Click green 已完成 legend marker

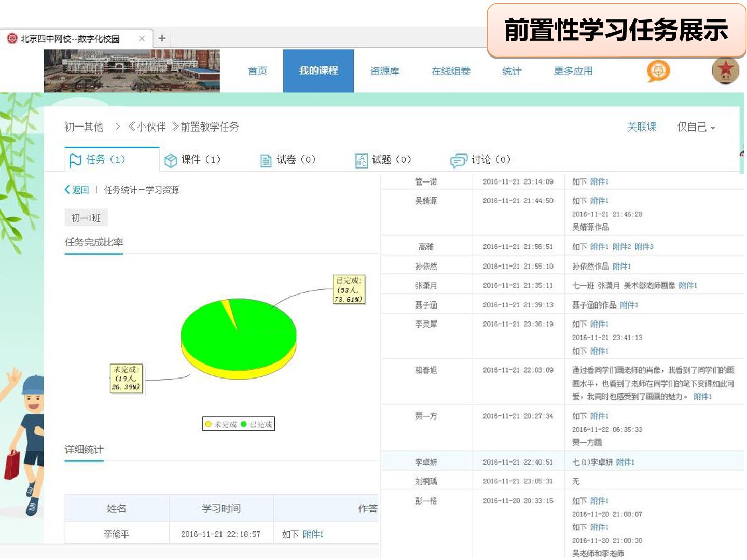click(x=244, y=424)
